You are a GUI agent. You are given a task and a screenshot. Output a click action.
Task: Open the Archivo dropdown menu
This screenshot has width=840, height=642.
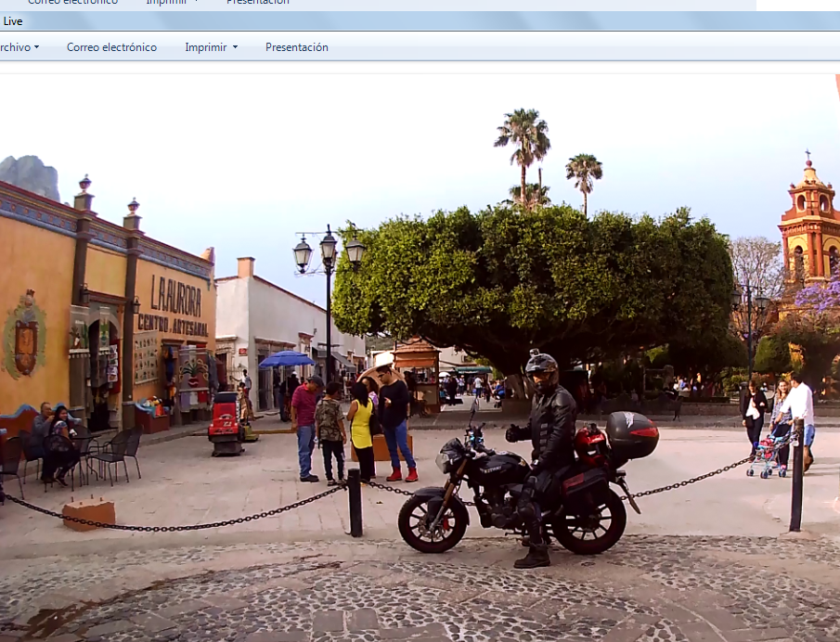[19, 47]
